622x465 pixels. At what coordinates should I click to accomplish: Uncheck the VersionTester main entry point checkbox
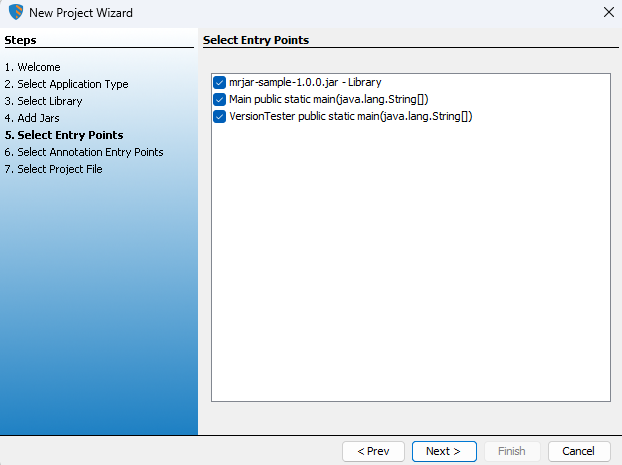coord(219,117)
